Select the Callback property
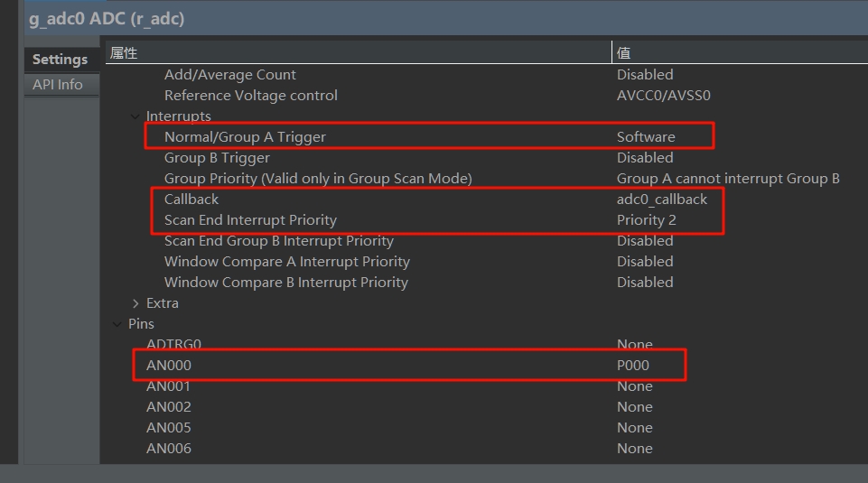 point(191,200)
